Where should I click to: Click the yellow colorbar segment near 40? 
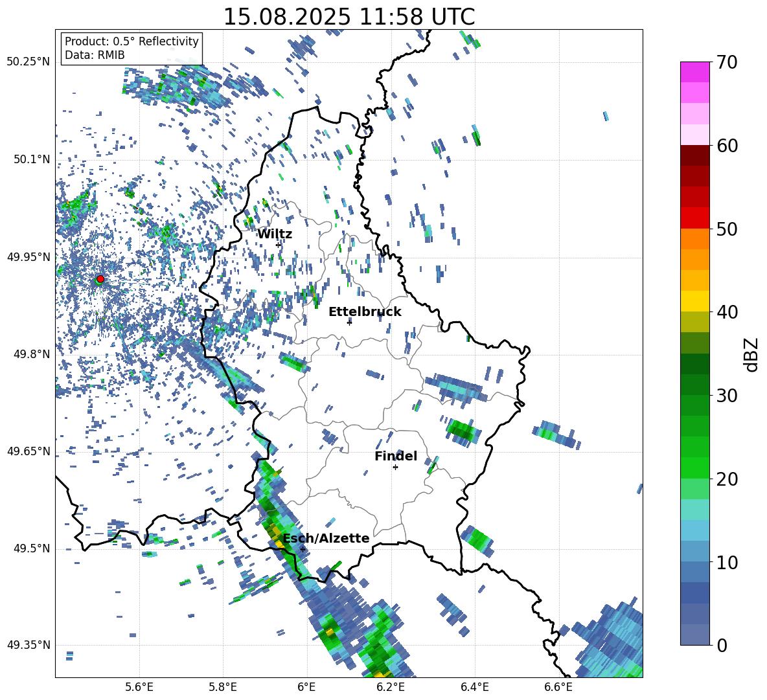694,302
